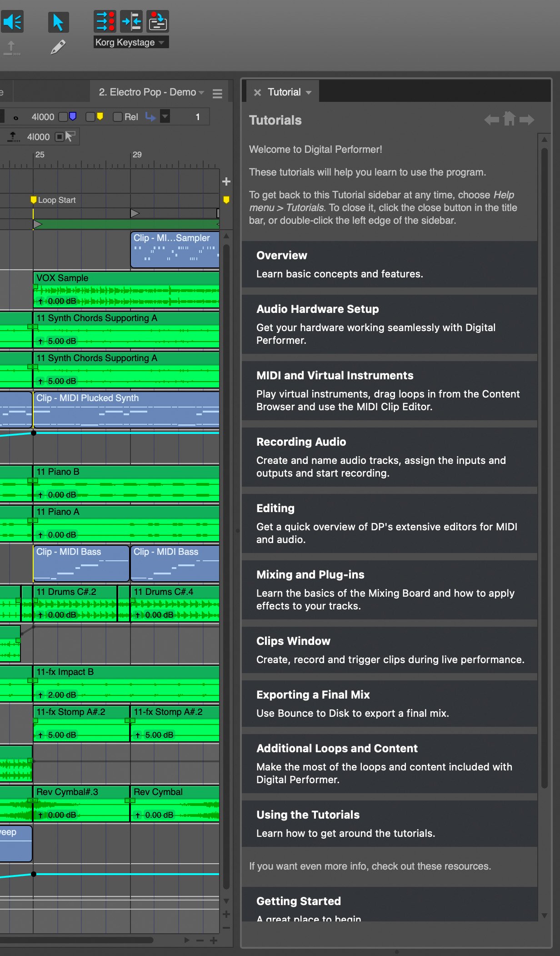
Task: Open Exporting a Final Mix tutorial
Action: (x=390, y=704)
